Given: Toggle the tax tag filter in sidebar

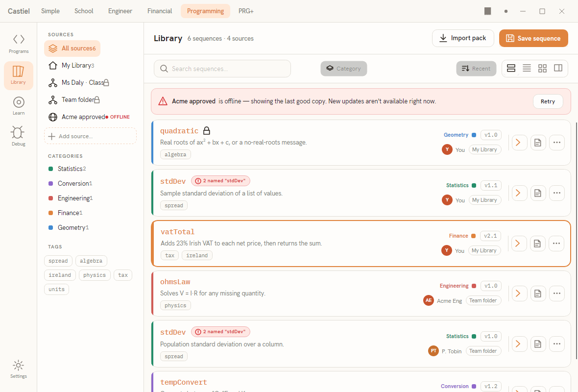Looking at the screenshot, I should [123, 275].
